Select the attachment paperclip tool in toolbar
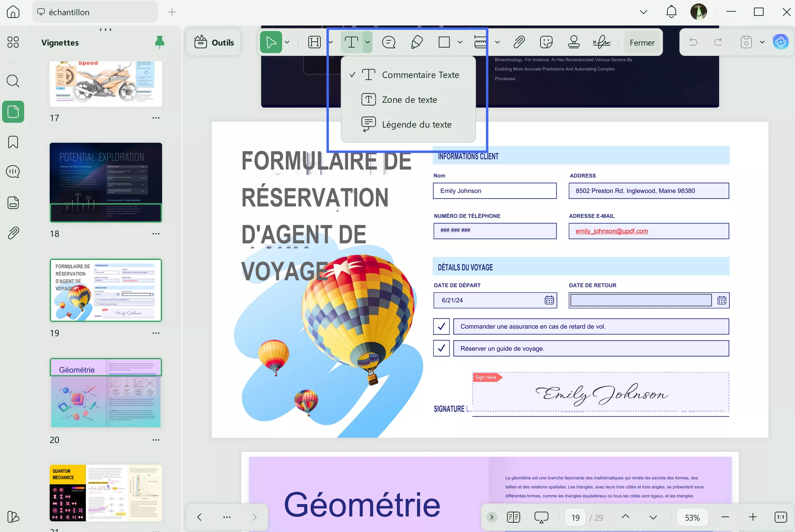The width and height of the screenshot is (795, 532). tap(519, 42)
